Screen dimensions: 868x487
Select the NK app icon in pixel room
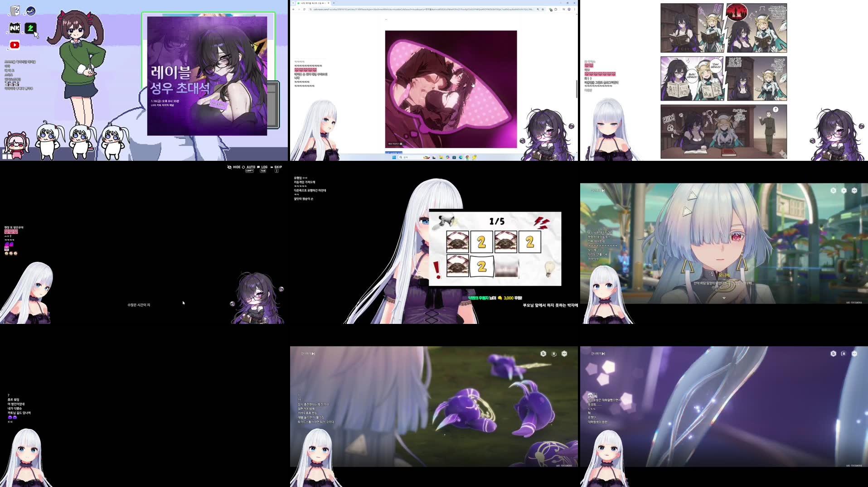(14, 29)
